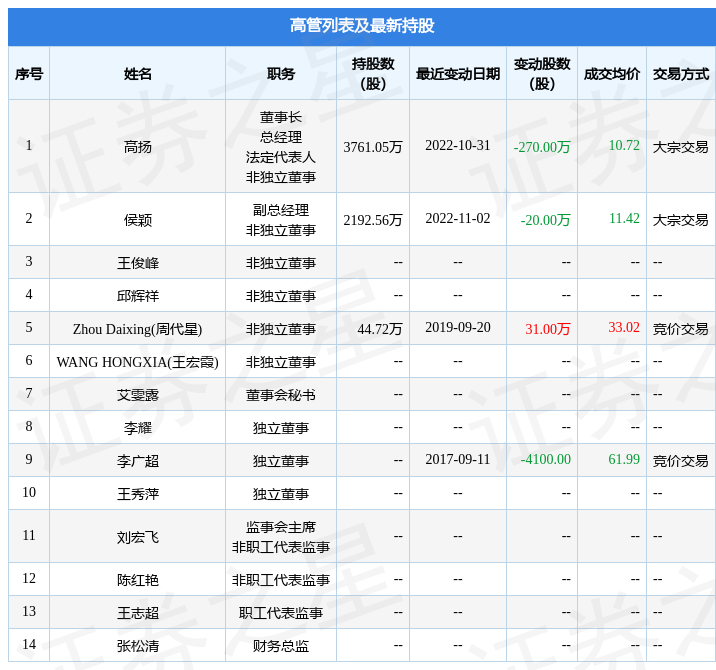The image size is (716, 670).
Task: Click 大宗交易 in 高扬's row
Action: click(681, 147)
